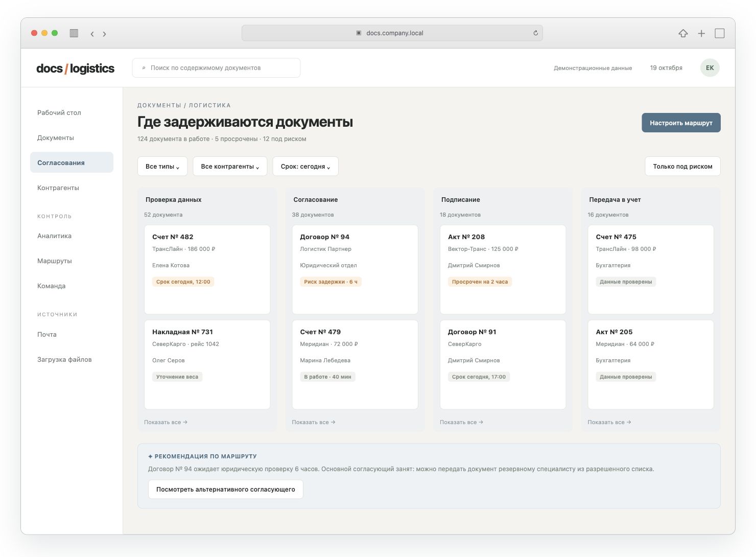Viewport: 756px width, 557px height.
Task: Go back with the browser arrow
Action: click(92, 34)
